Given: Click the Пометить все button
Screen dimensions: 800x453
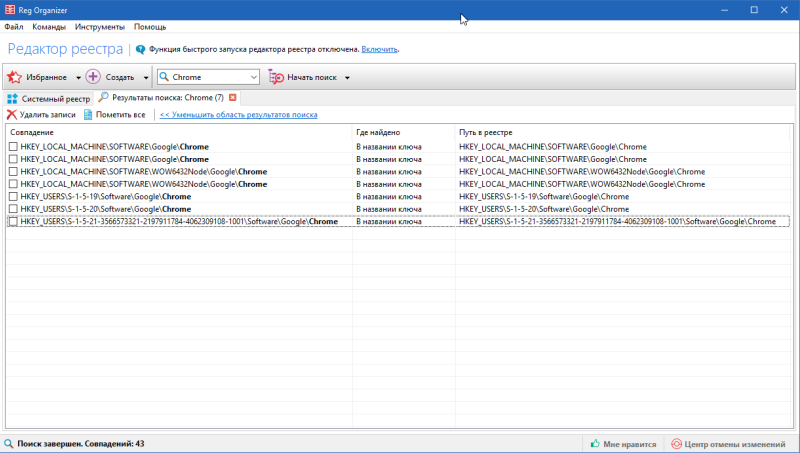Looking at the screenshot, I should click(115, 115).
